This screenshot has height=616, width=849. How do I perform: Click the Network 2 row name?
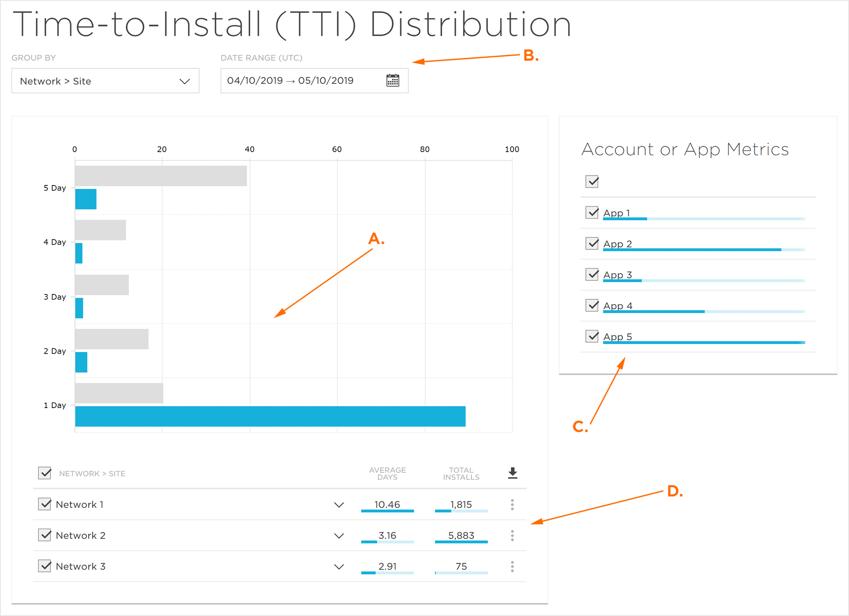point(80,536)
